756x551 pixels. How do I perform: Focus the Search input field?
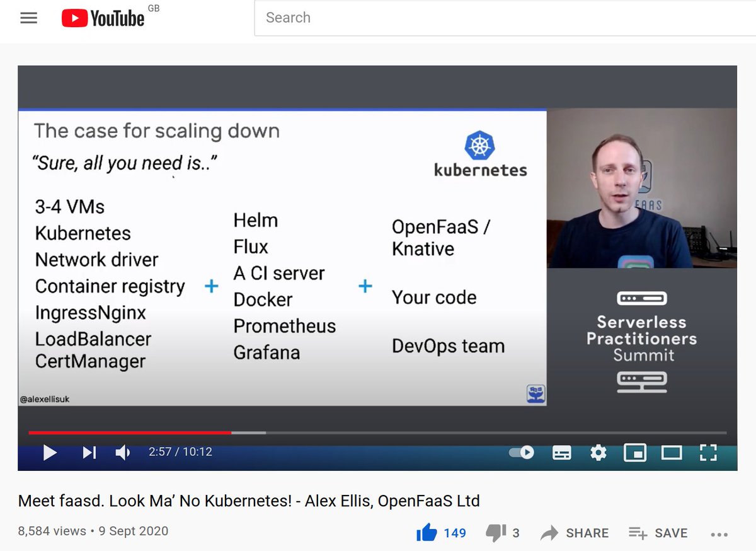pyautogui.click(x=504, y=18)
